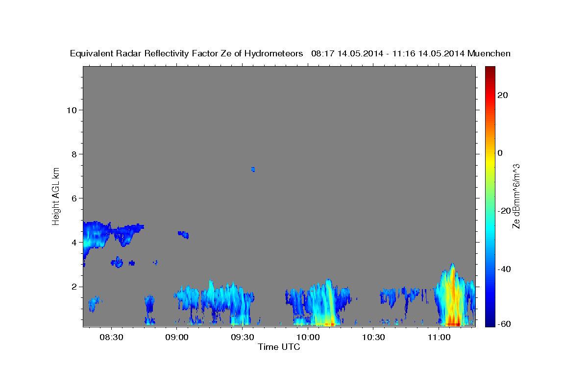The image size is (588, 392).
Task: Click the colorbar label -40
Action: pyautogui.click(x=504, y=269)
